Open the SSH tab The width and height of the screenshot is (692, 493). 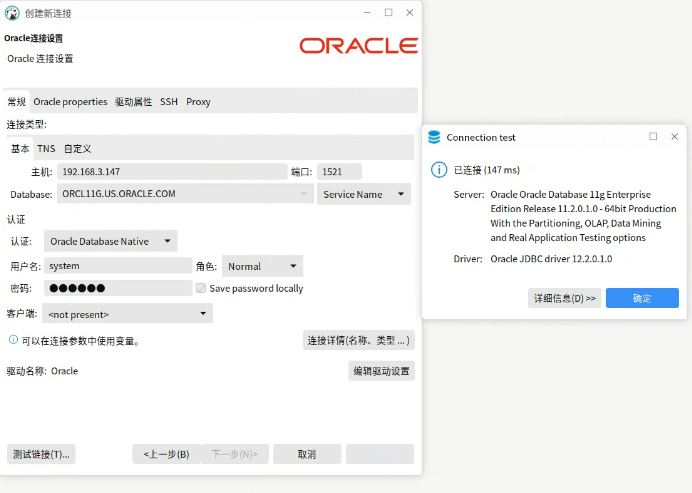coord(169,102)
